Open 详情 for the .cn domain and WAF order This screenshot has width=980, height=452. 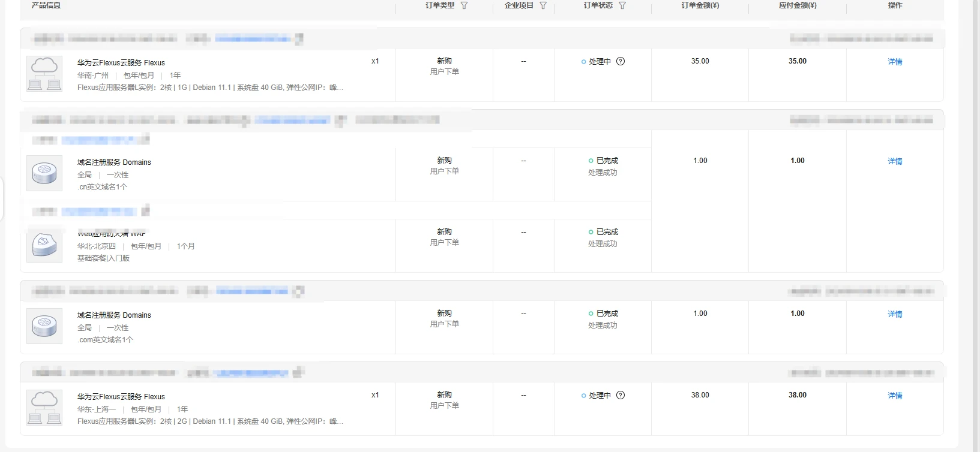895,161
